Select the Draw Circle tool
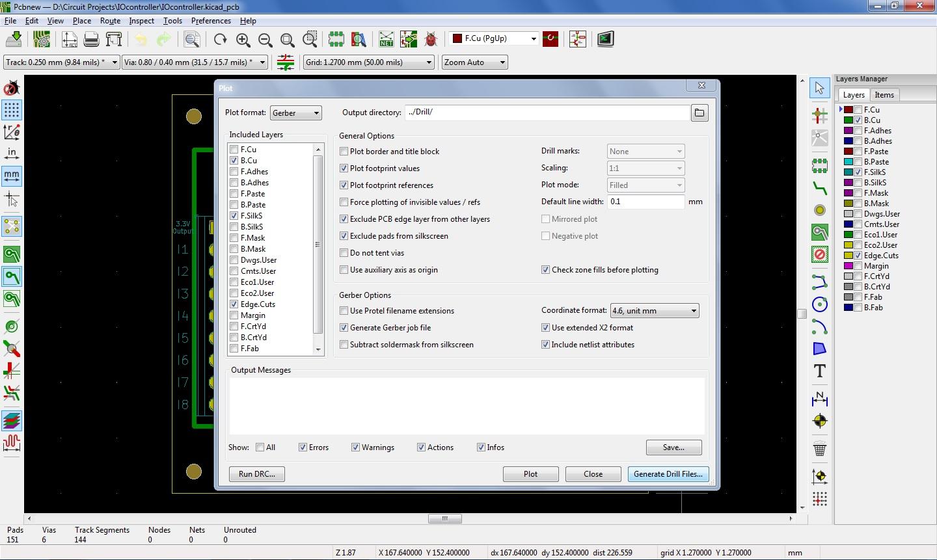 (820, 304)
